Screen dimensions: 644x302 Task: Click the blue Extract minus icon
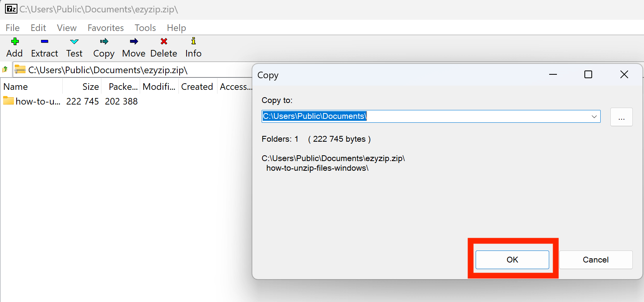coord(45,41)
